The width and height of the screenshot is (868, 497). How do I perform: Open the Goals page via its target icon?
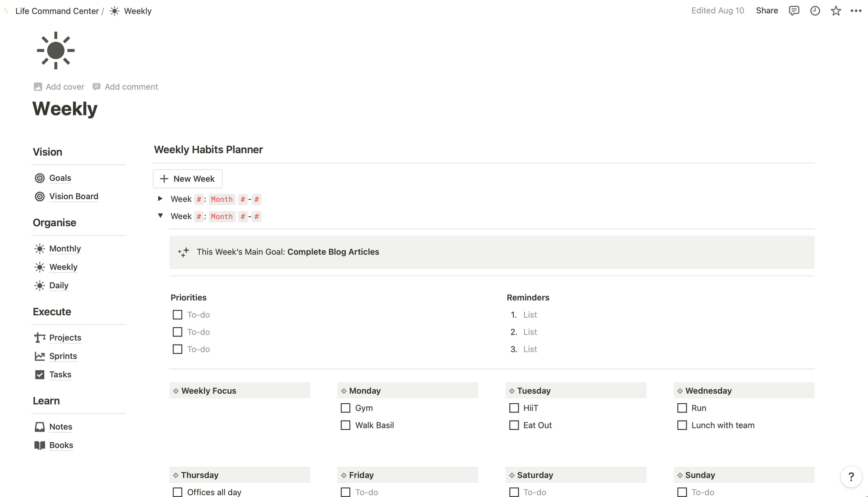40,178
